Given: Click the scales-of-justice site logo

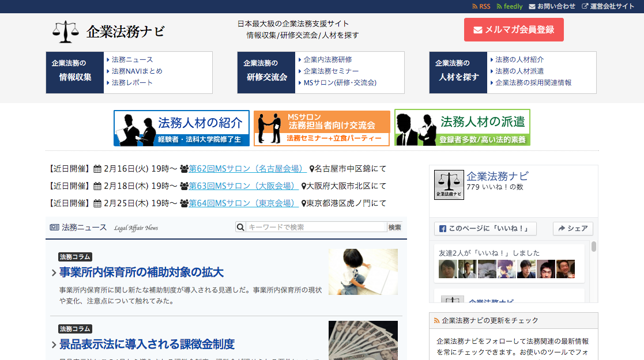Looking at the screenshot, I should (66, 32).
